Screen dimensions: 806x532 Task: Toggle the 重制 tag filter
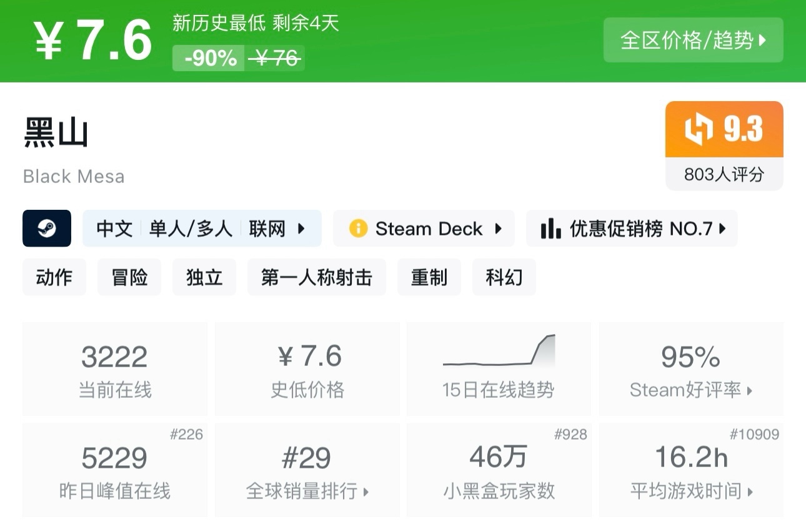point(429,277)
